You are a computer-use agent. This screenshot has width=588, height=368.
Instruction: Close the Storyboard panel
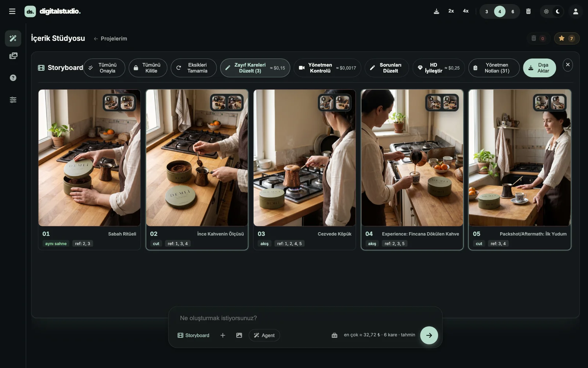point(567,65)
